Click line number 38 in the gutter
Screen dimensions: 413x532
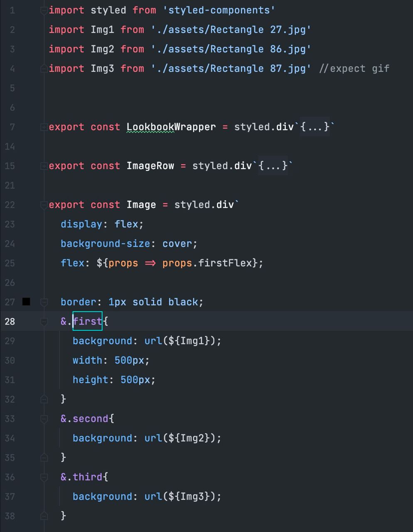[10, 516]
